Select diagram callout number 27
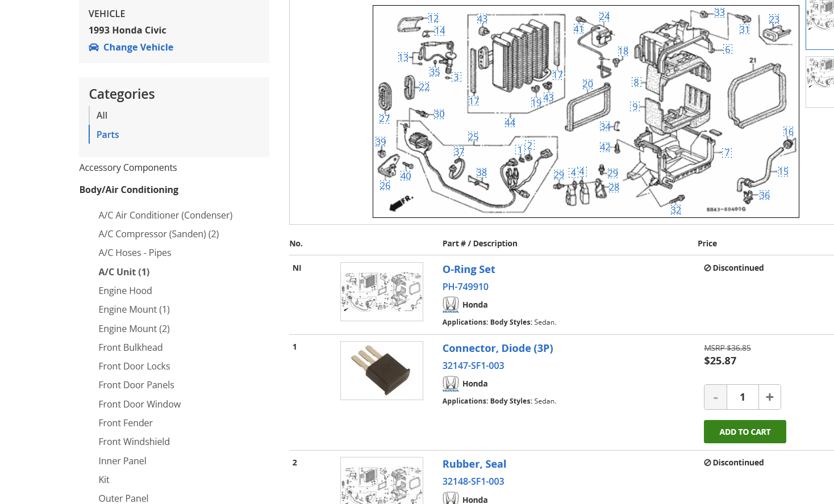 385,119
